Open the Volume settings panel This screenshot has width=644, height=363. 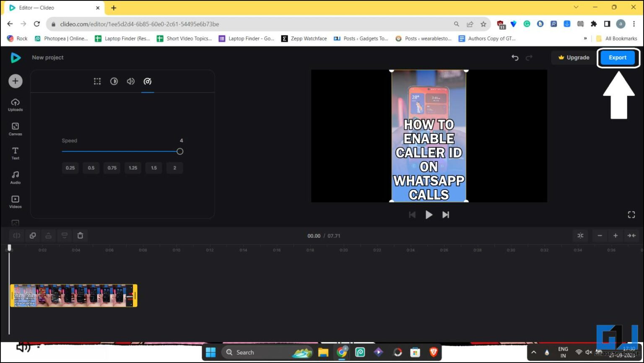click(130, 81)
